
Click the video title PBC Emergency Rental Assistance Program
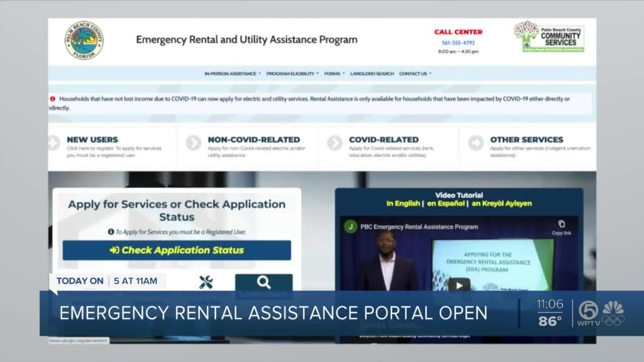(419, 227)
